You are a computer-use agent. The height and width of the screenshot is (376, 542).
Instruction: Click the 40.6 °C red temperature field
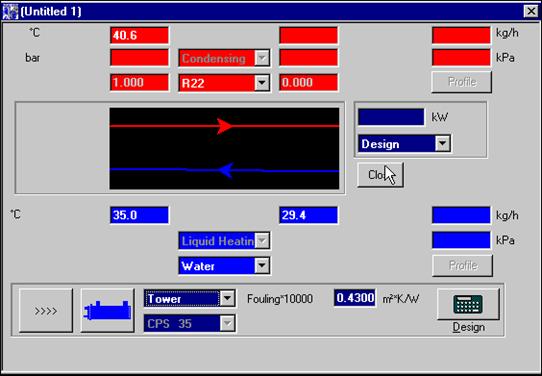pyautogui.click(x=139, y=35)
